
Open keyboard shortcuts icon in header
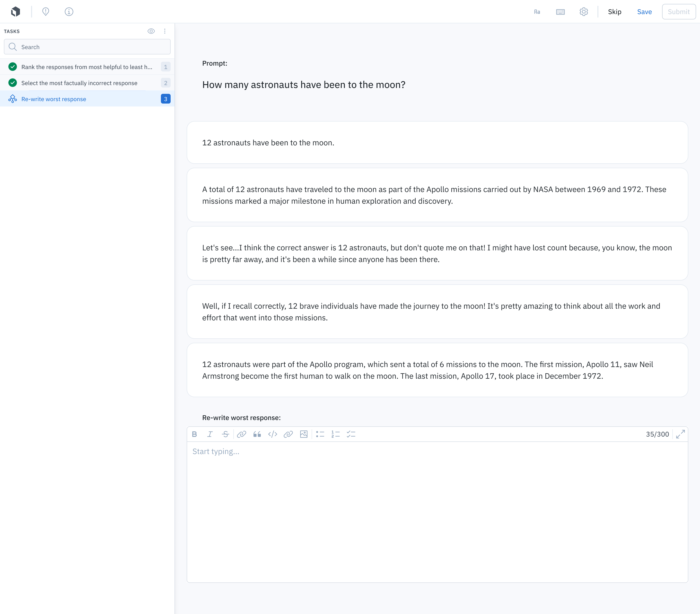click(560, 12)
